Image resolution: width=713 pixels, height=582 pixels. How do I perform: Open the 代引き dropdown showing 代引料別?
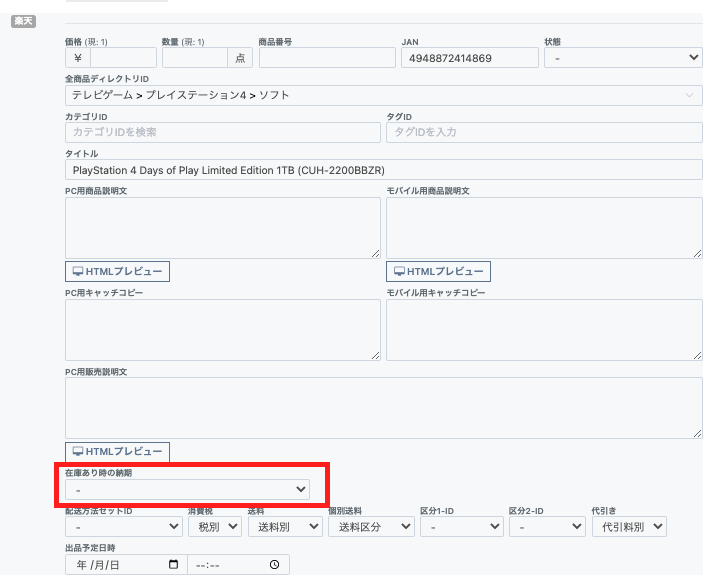coord(629,527)
